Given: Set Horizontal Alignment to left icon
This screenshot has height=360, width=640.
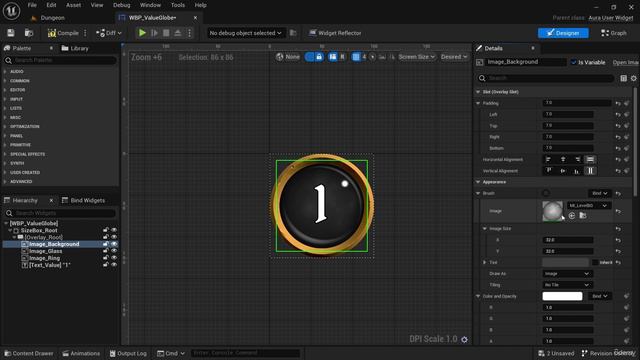Looking at the screenshot, I should click(x=548, y=160).
